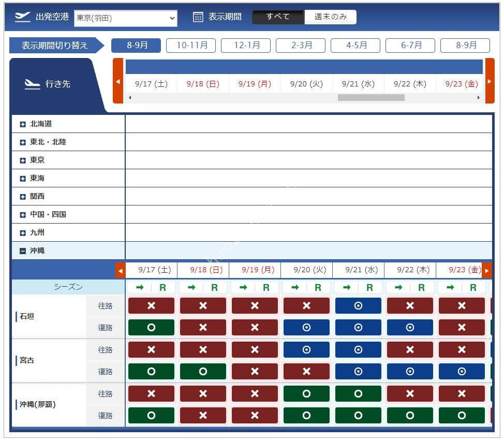Image resolution: width=504 pixels, height=441 pixels.
Task: Expand the 東北・北陸 region
Action: pyautogui.click(x=22, y=142)
